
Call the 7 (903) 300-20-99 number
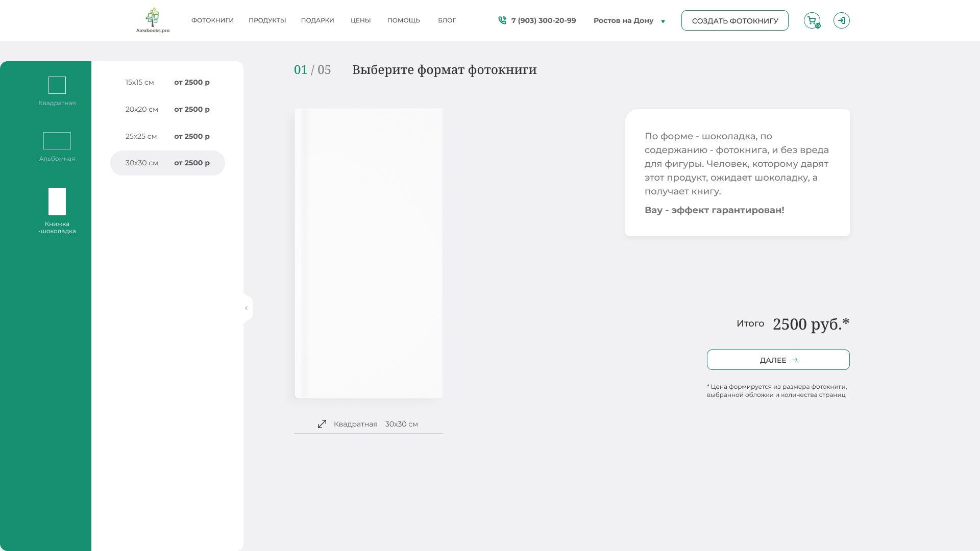(x=544, y=20)
